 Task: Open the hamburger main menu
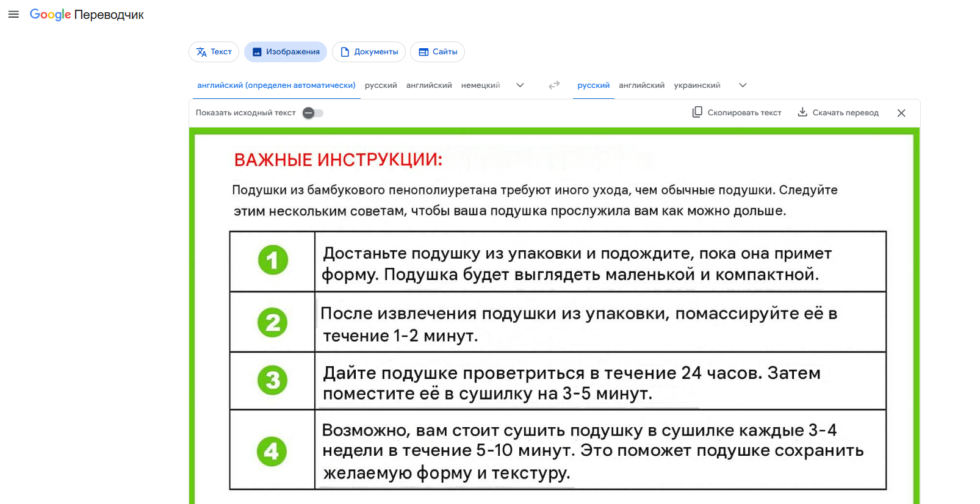pyautogui.click(x=13, y=14)
